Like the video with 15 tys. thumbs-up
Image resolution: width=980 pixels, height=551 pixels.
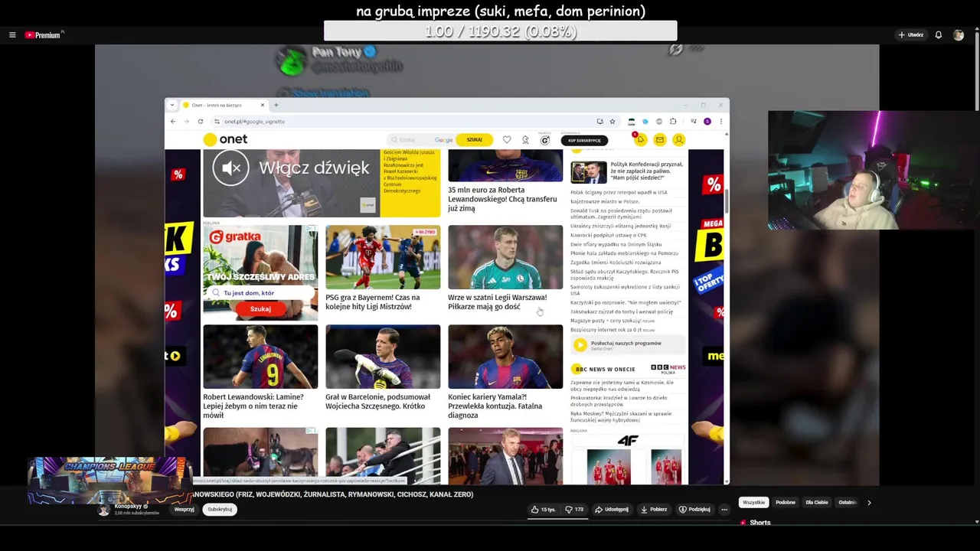(x=544, y=510)
